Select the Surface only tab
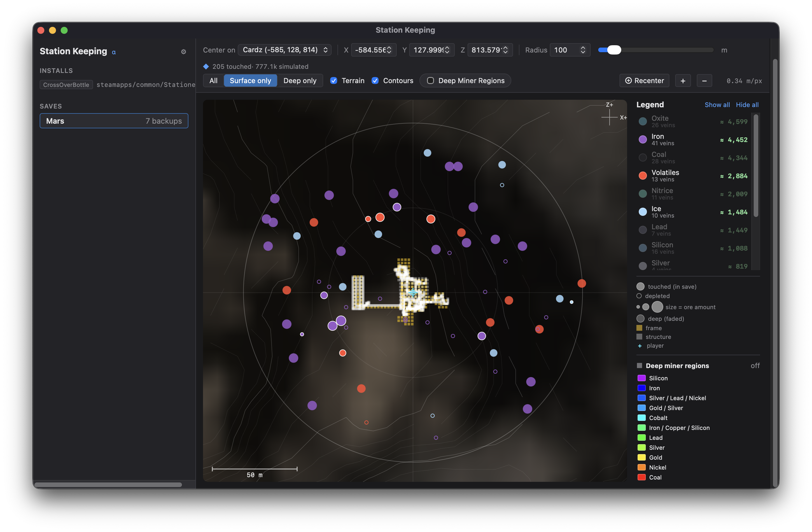Viewport: 812px width, 532px height. [251, 81]
